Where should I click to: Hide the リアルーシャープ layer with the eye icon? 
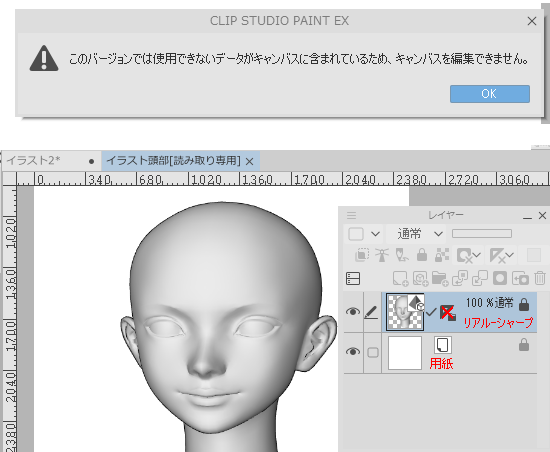[353, 312]
